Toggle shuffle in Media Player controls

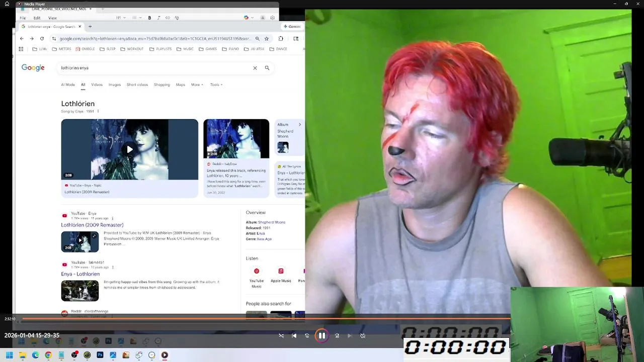pyautogui.click(x=281, y=335)
